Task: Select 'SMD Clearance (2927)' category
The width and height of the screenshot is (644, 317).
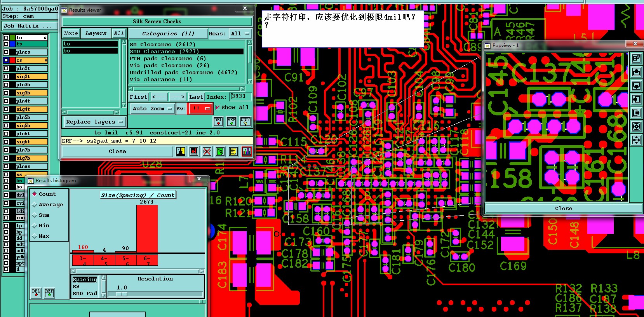Action: pyautogui.click(x=186, y=51)
